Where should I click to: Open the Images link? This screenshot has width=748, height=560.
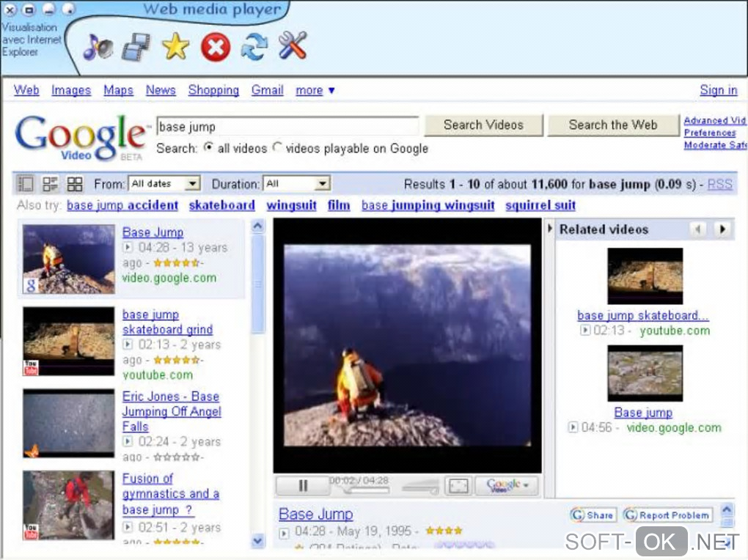point(71,89)
